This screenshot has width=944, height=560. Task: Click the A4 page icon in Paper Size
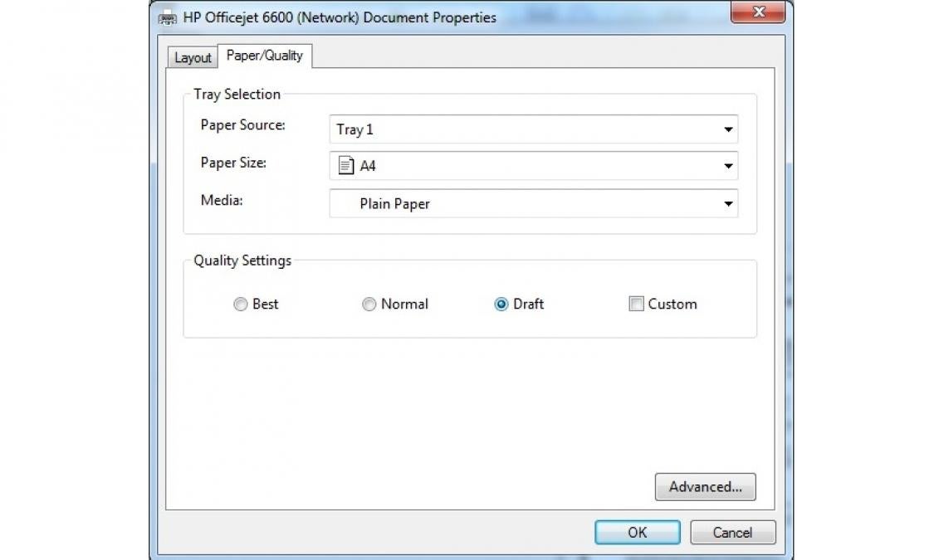click(345, 165)
